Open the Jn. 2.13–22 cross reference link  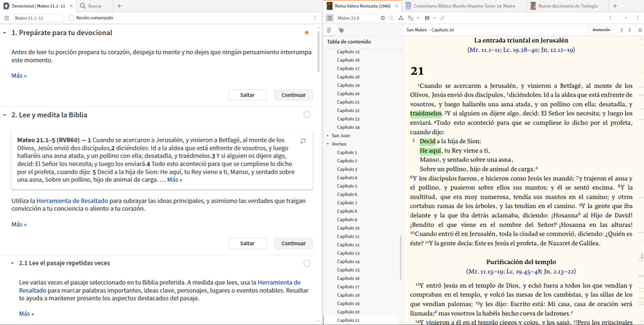pos(558,271)
